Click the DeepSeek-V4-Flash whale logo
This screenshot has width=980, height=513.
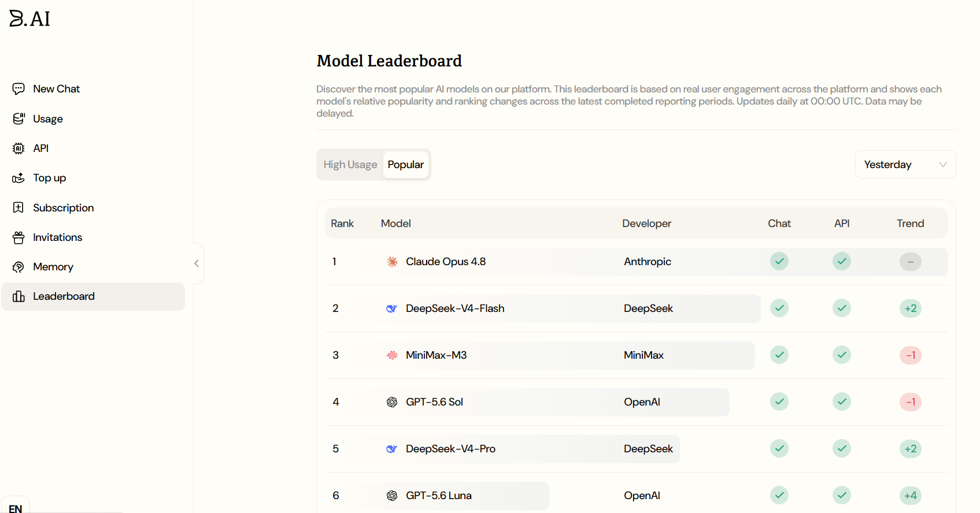click(392, 308)
